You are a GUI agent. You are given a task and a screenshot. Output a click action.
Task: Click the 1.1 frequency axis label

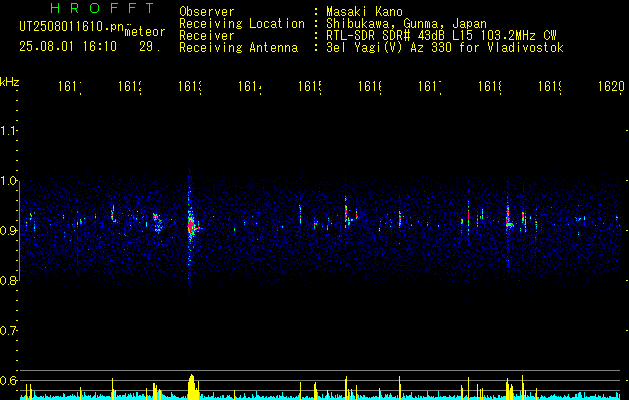[x=8, y=131]
